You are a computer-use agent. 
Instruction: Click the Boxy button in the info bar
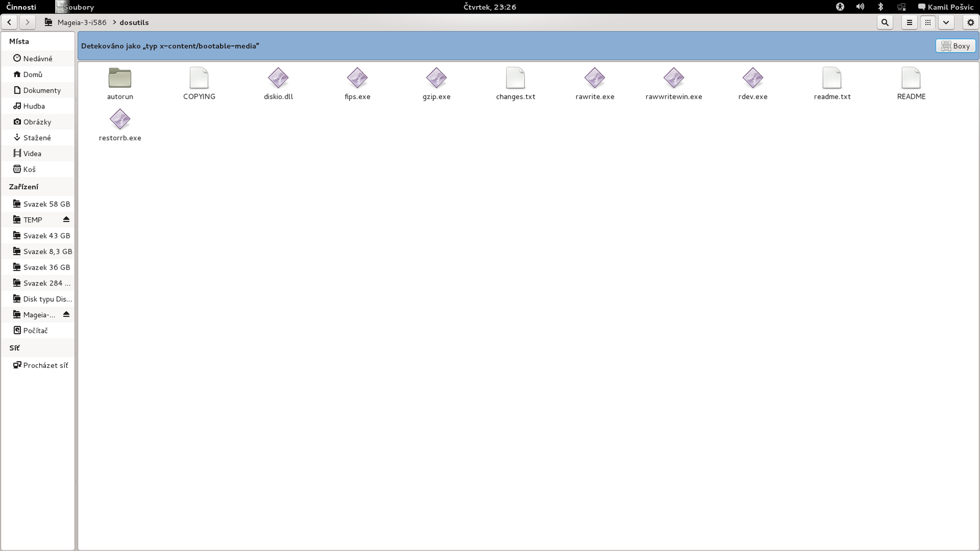point(956,46)
